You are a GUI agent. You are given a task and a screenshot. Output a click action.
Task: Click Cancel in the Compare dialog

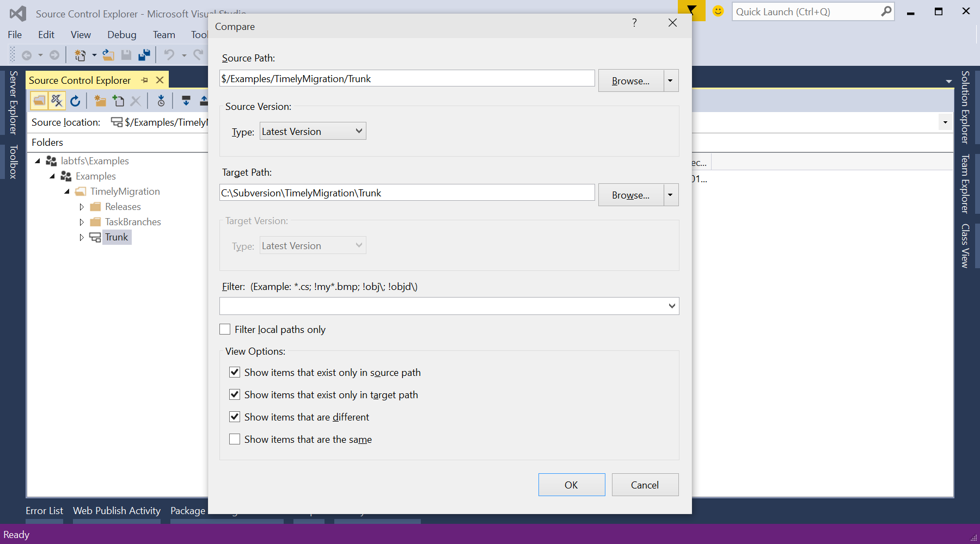(x=645, y=485)
